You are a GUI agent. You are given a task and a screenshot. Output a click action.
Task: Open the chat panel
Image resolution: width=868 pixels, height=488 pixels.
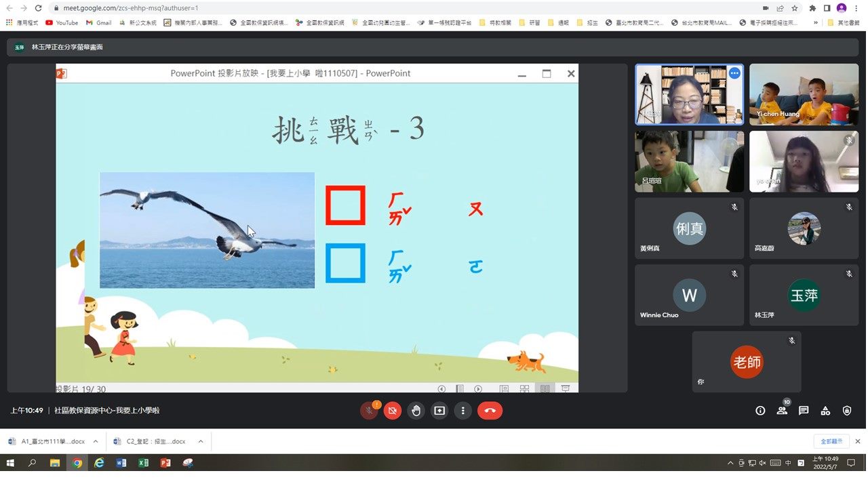(804, 411)
